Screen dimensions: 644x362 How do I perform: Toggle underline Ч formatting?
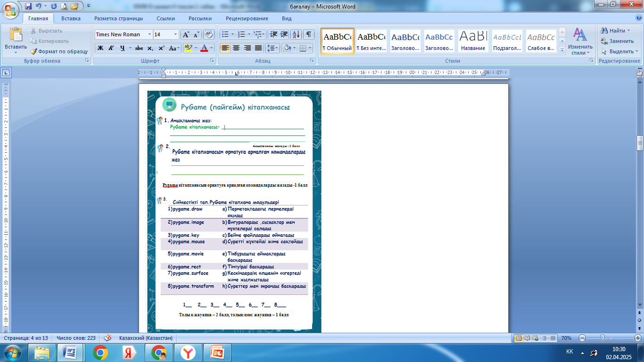(123, 48)
